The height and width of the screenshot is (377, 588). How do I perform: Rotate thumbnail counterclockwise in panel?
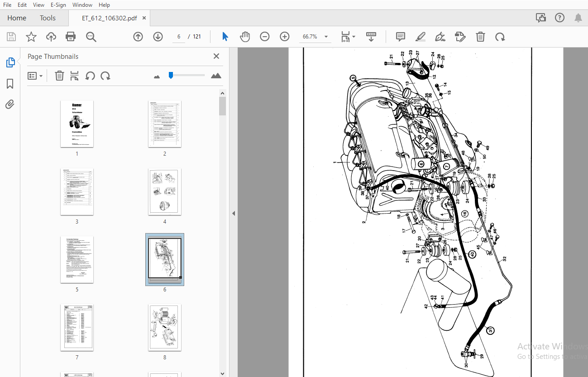coord(90,76)
